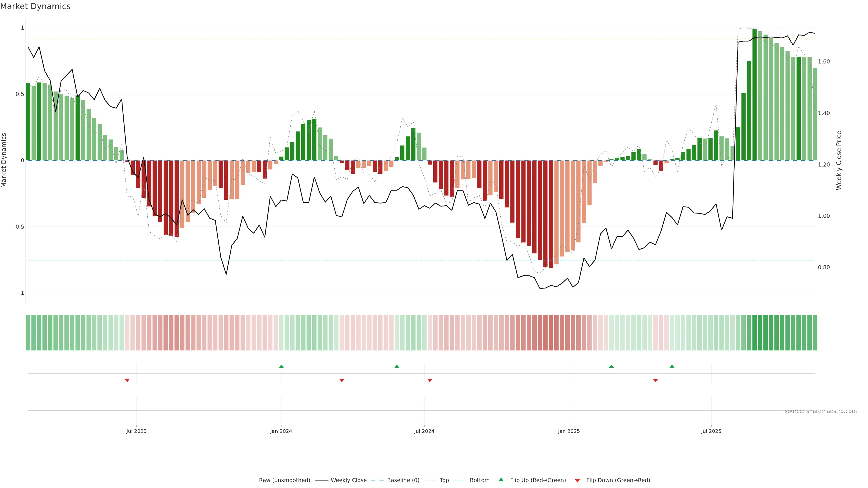
Task: Click the red flip-down triangle before Jul 2023
Action: [127, 380]
